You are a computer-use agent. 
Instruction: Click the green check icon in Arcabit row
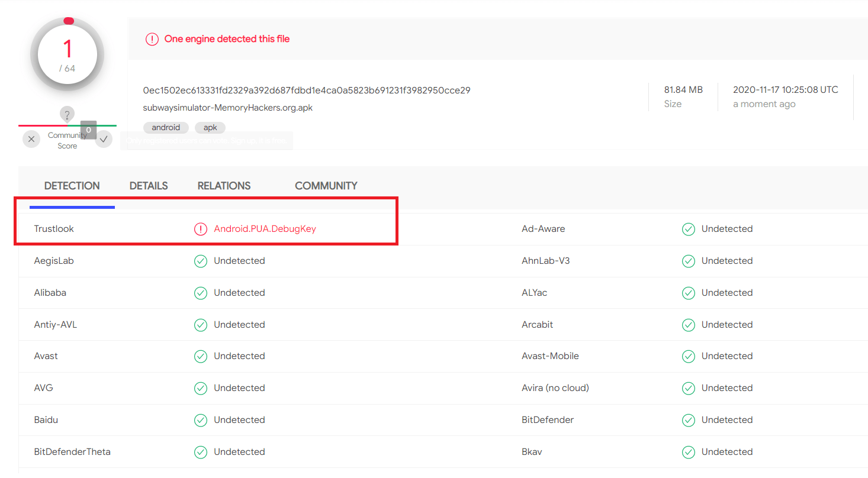689,325
